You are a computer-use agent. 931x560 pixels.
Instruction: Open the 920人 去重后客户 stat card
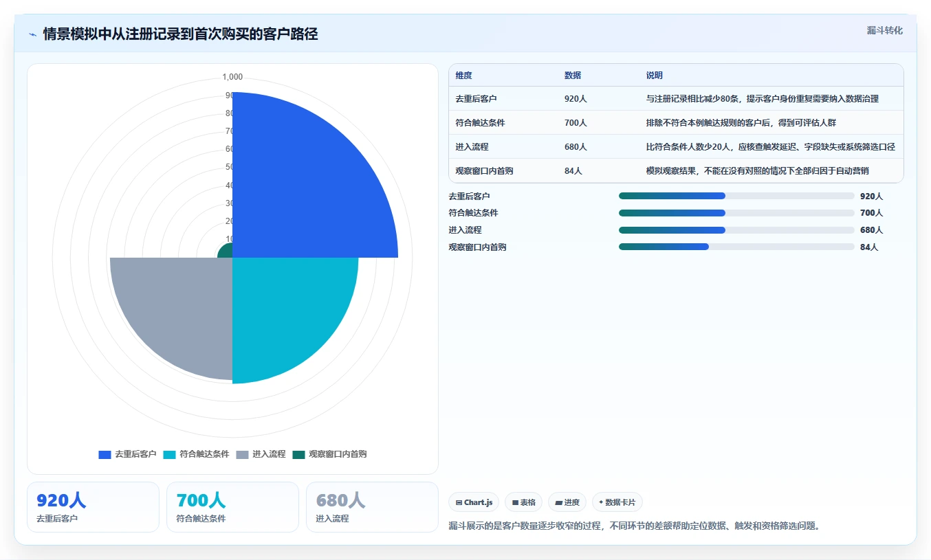point(93,507)
